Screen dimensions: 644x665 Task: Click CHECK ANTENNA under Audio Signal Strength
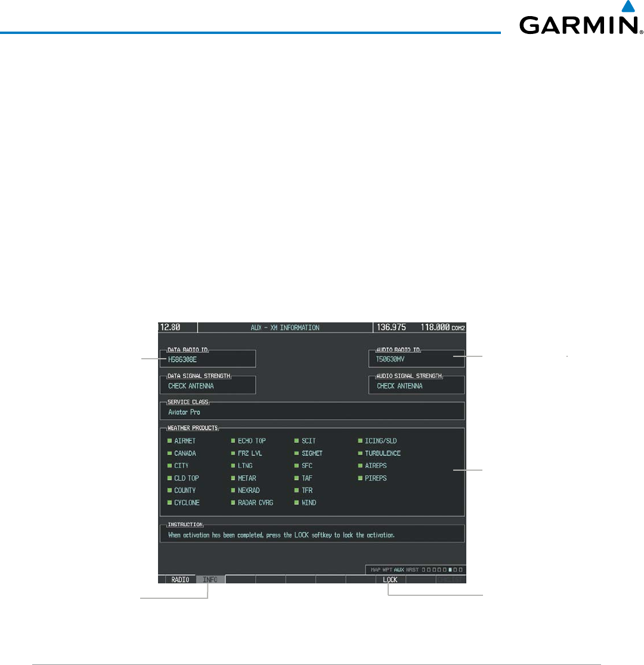point(400,386)
